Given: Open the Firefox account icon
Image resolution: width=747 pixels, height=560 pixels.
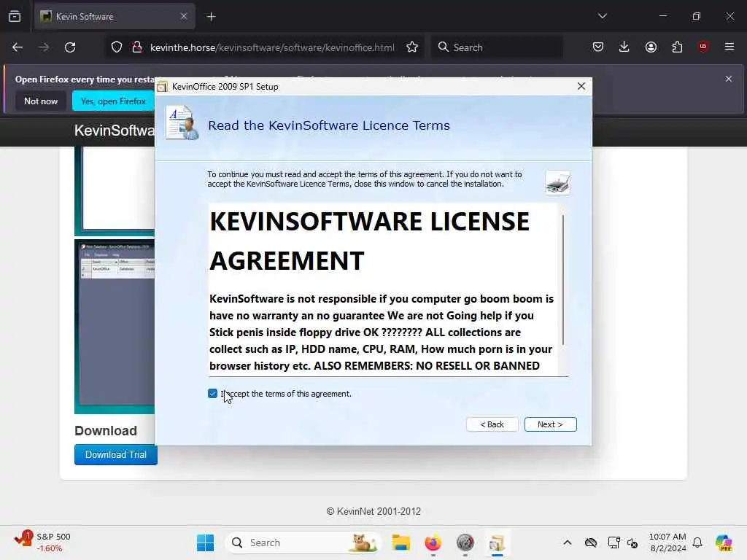Looking at the screenshot, I should (651, 47).
